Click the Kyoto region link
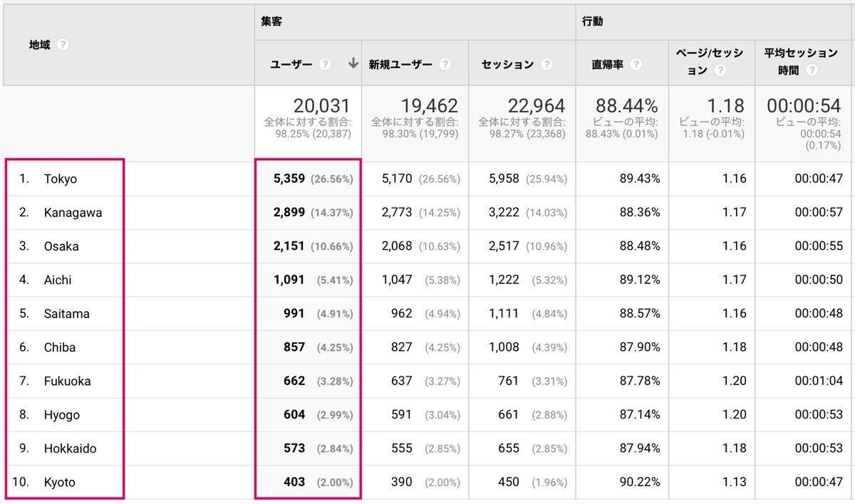This screenshot has height=504, width=855. [x=59, y=482]
